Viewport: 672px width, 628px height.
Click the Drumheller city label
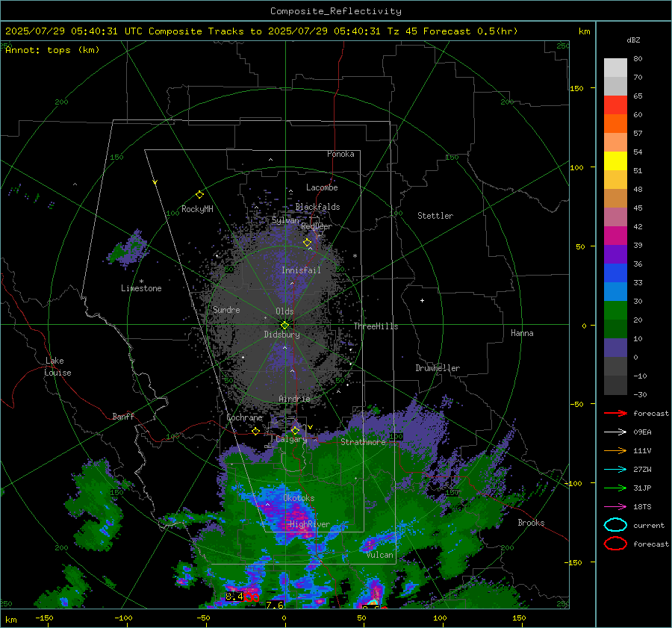coord(438,368)
